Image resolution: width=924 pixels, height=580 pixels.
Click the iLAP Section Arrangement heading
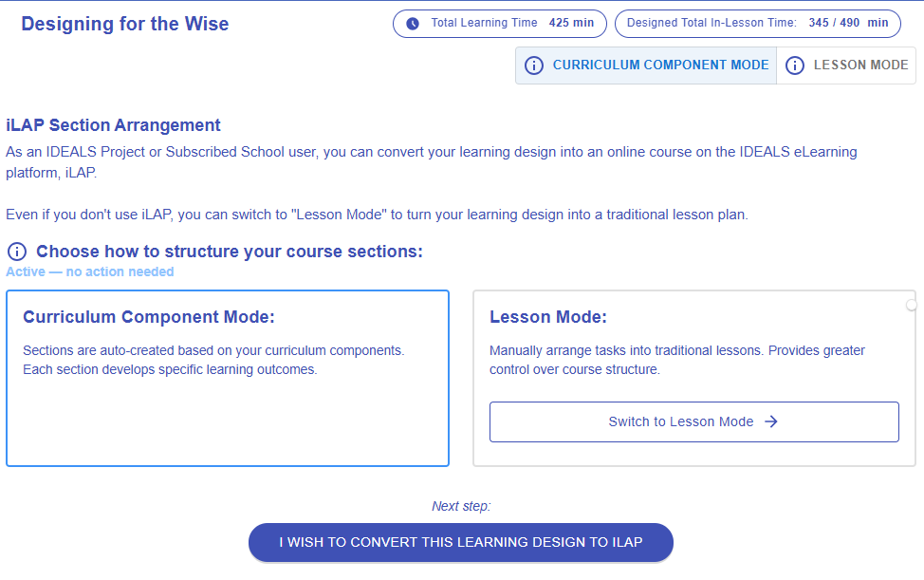113,125
